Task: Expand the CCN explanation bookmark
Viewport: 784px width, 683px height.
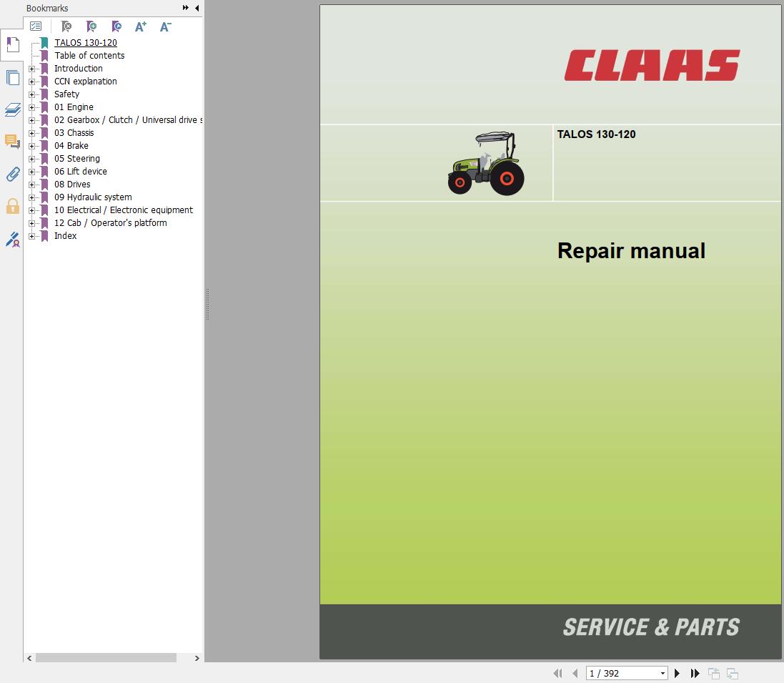Action: coord(31,82)
